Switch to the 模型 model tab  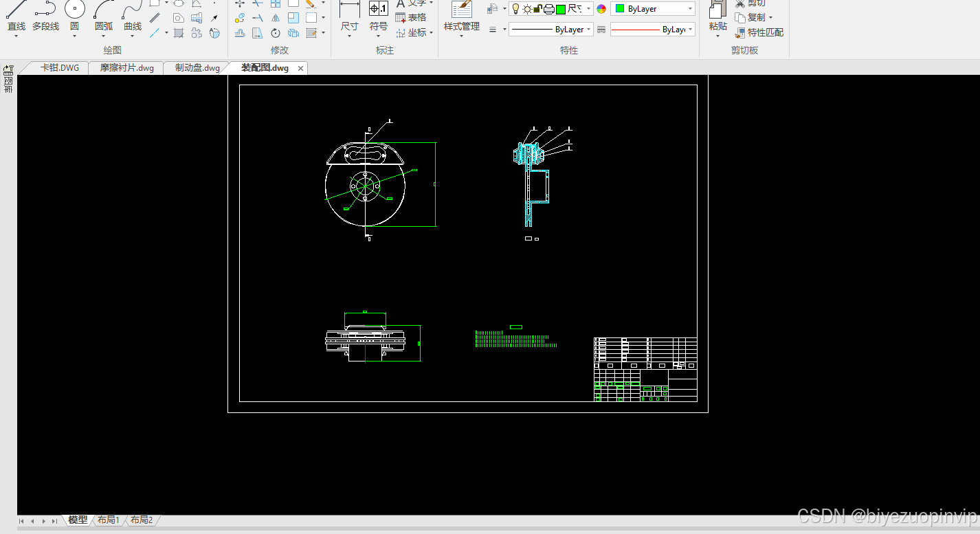[78, 520]
